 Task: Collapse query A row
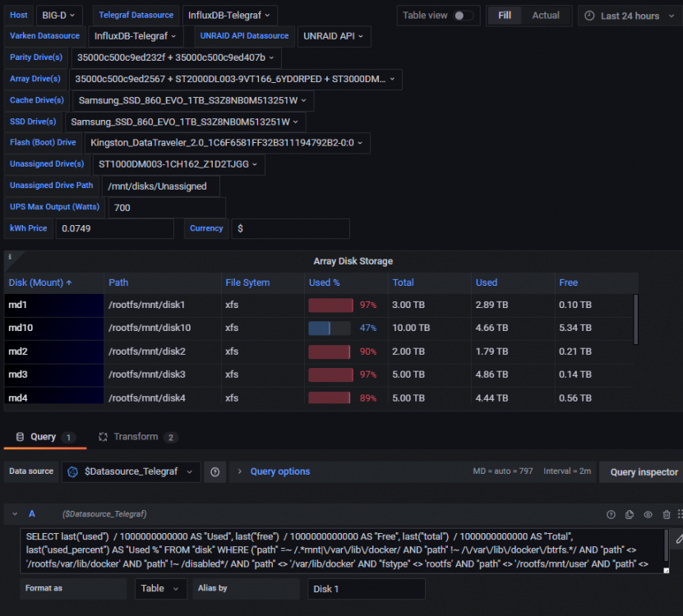15,514
